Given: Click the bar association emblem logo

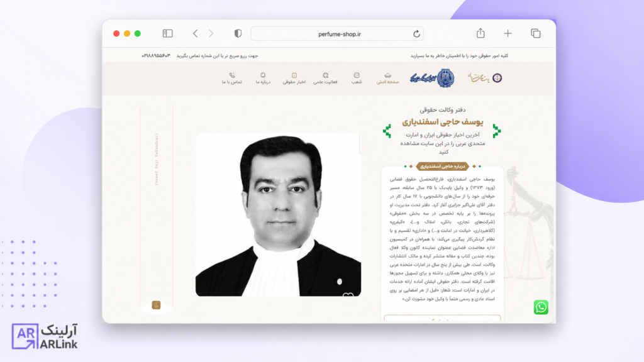Looking at the screenshot, I should [x=433, y=78].
